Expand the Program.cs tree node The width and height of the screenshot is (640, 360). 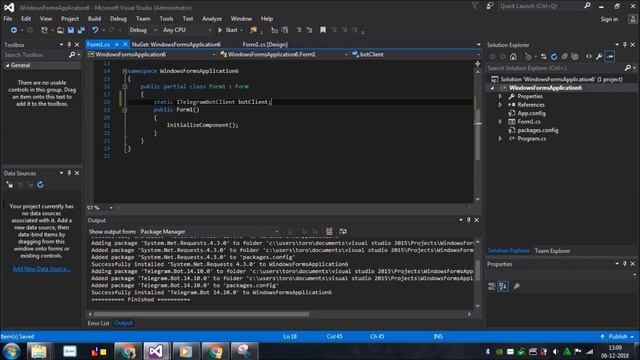pos(500,139)
